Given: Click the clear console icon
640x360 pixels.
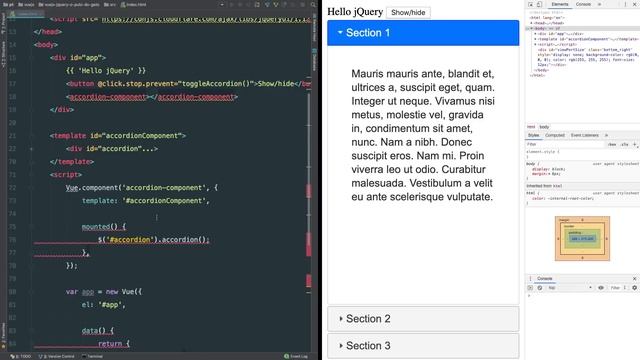Looking at the screenshot, I should pos(540,288).
